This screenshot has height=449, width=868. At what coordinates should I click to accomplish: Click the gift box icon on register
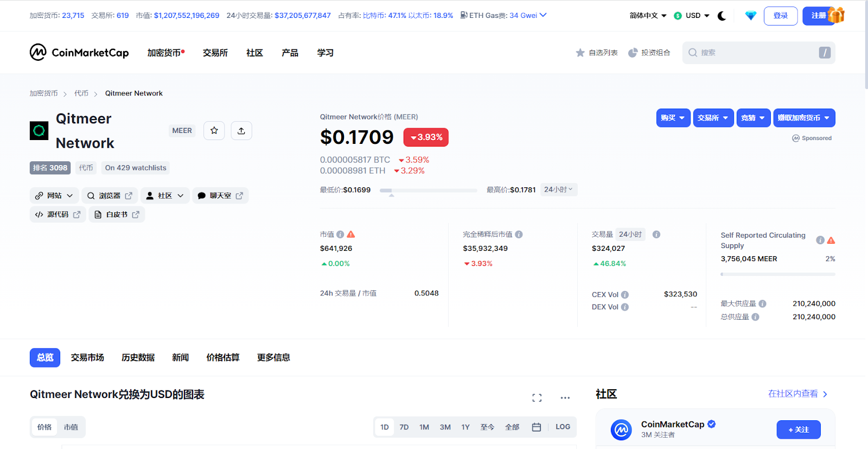[x=837, y=15]
